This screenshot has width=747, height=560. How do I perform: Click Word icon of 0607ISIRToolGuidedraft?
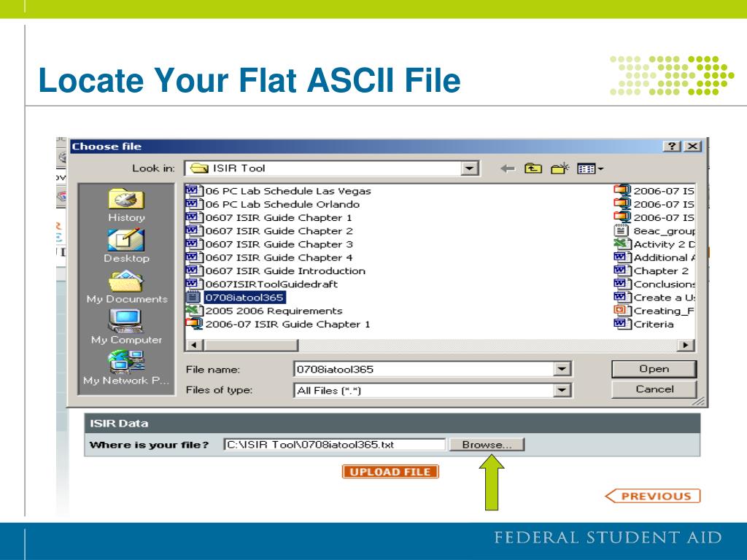click(193, 284)
